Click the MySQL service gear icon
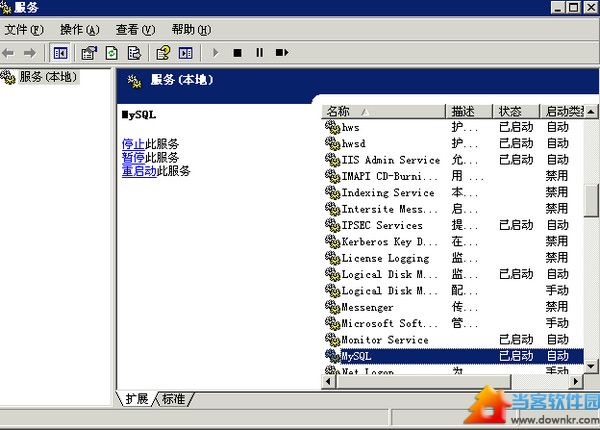 point(332,356)
